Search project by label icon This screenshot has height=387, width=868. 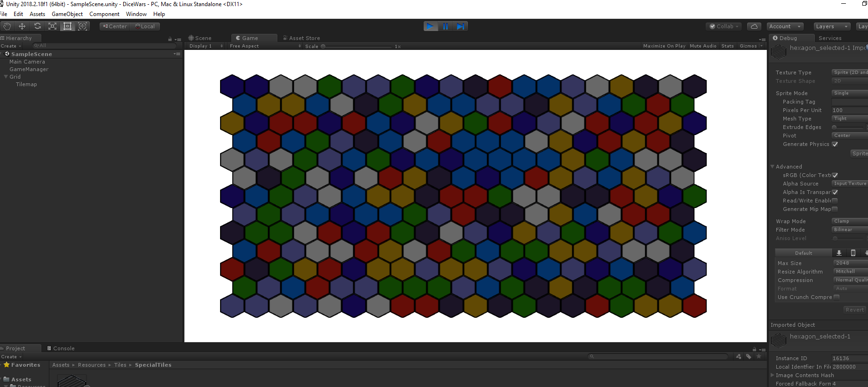pos(749,356)
